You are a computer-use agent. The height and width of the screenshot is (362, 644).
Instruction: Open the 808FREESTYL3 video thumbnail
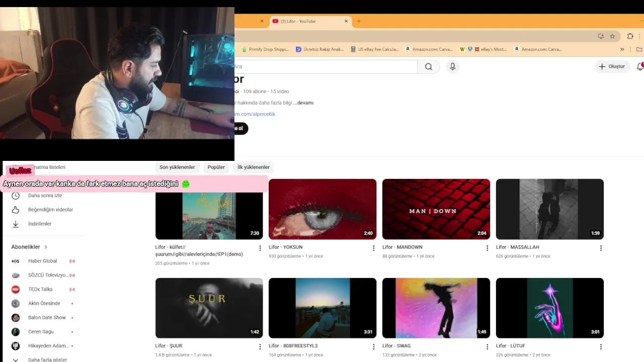[x=323, y=308]
